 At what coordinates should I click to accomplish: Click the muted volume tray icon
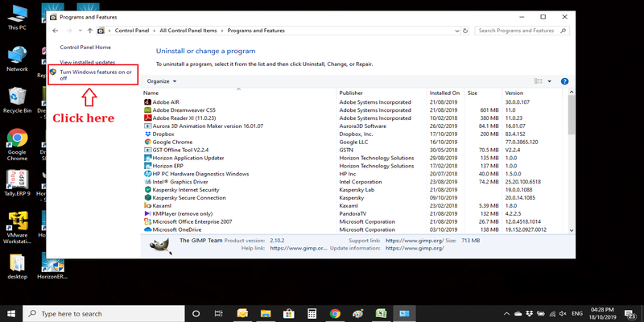(563, 314)
